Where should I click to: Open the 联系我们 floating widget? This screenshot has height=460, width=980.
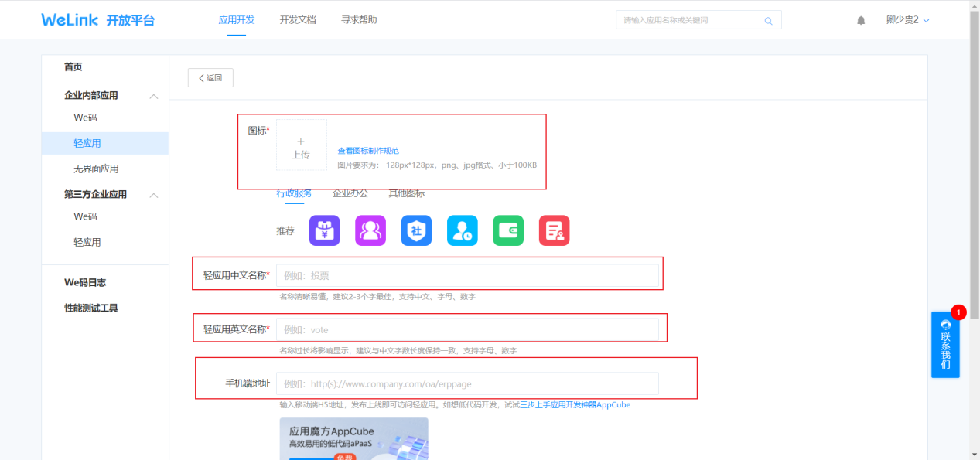pos(945,345)
